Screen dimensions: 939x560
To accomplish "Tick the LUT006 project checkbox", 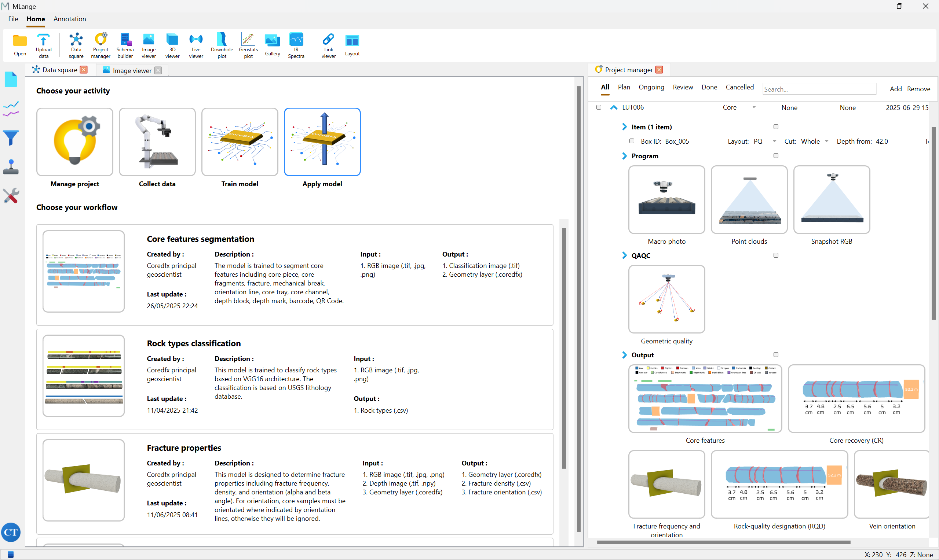I will point(599,107).
